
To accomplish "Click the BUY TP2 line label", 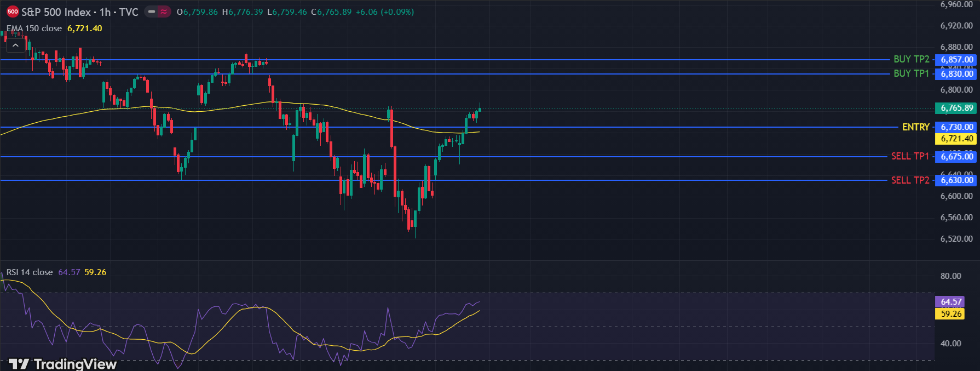I will tap(911, 59).
